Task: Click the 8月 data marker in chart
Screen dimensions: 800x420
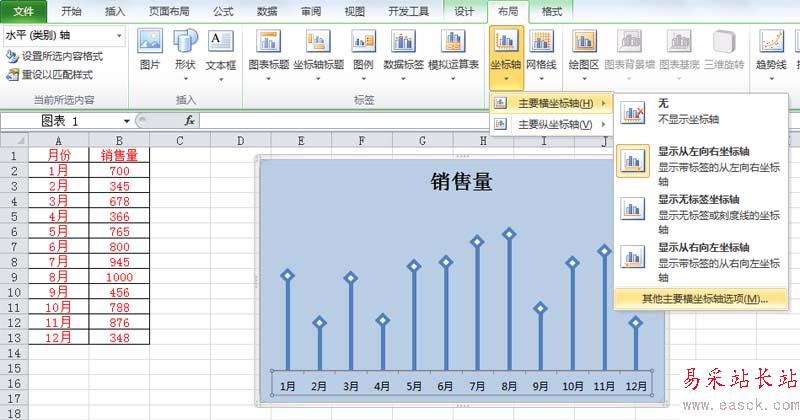Action: pos(509,234)
